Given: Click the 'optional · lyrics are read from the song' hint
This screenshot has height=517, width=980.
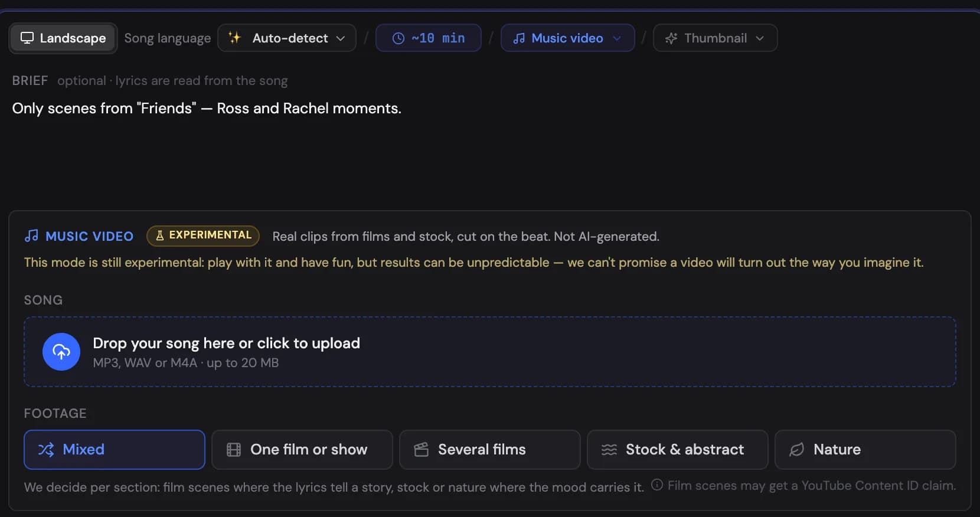Looking at the screenshot, I should (172, 81).
